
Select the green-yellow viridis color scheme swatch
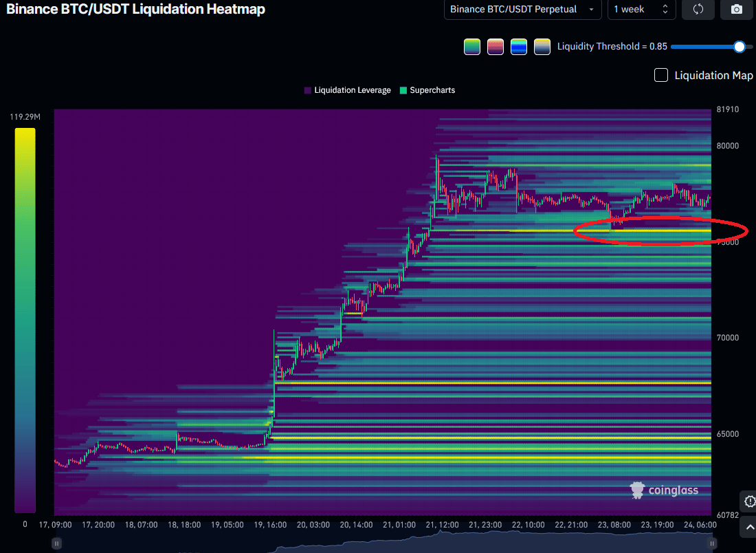click(472, 47)
